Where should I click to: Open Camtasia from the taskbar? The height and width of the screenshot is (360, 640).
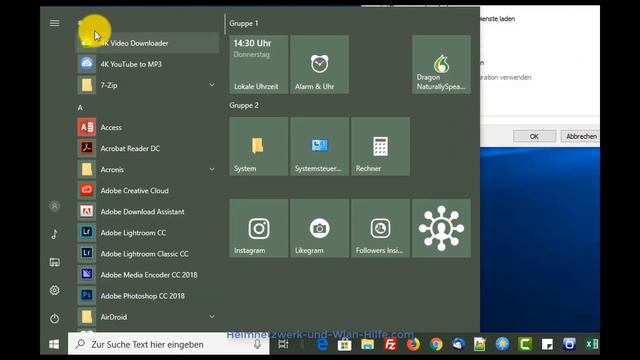[525, 344]
